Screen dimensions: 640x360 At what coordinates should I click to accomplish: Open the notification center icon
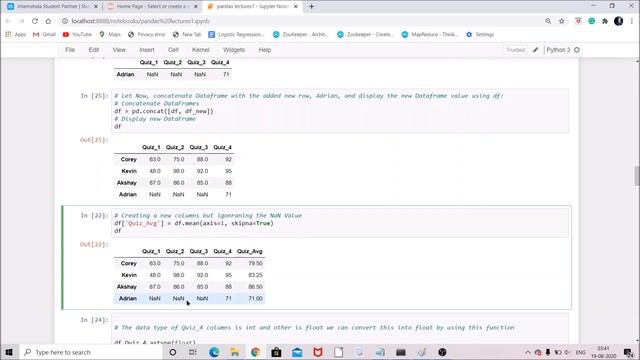pyautogui.click(x=629, y=352)
